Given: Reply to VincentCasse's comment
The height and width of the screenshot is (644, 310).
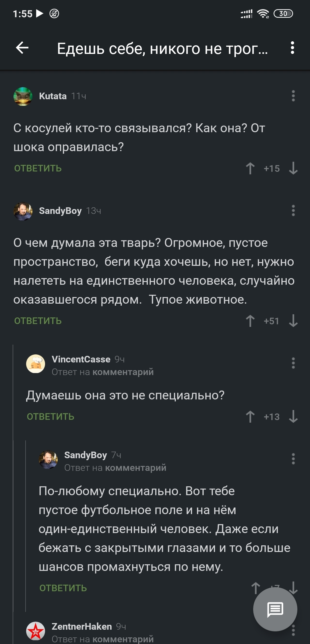Looking at the screenshot, I should [x=51, y=417].
